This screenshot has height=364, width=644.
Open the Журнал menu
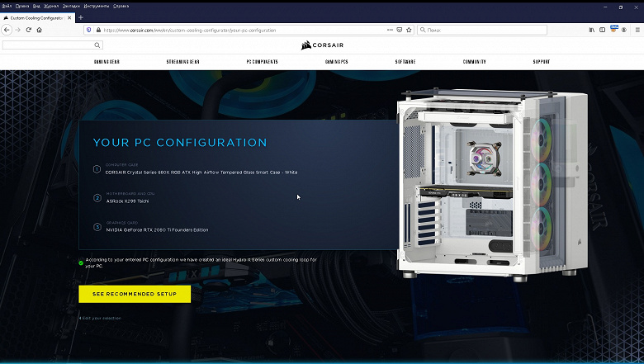click(51, 6)
